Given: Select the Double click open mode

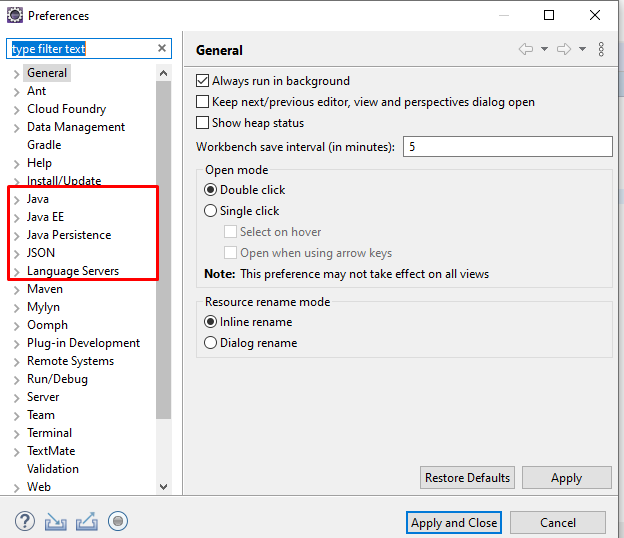Looking at the screenshot, I should (x=210, y=189).
